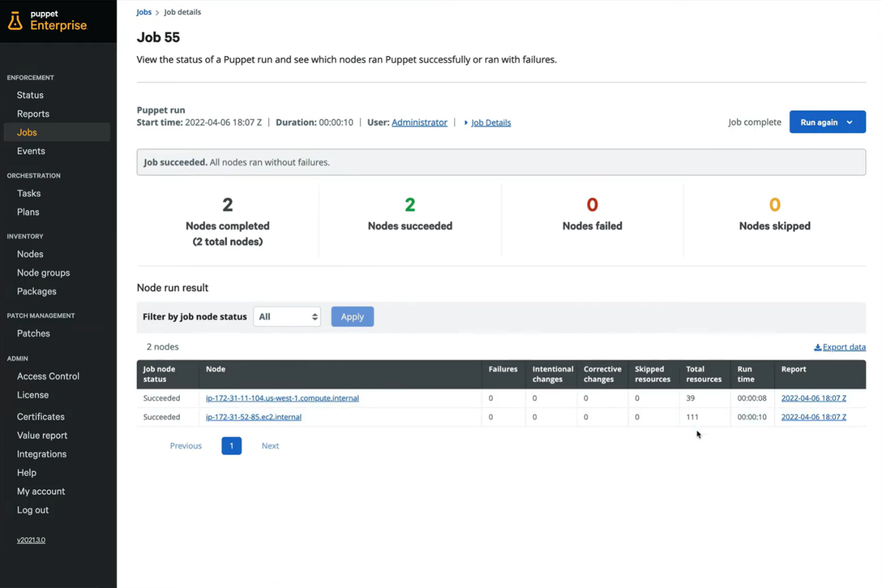This screenshot has height=588, width=882.
Task: Open the Reports section under Enforcement
Action: (x=33, y=113)
